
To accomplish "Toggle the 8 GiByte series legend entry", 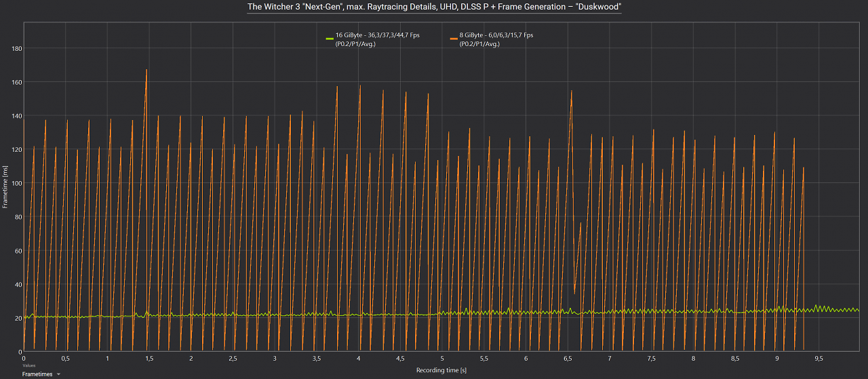I will point(492,39).
